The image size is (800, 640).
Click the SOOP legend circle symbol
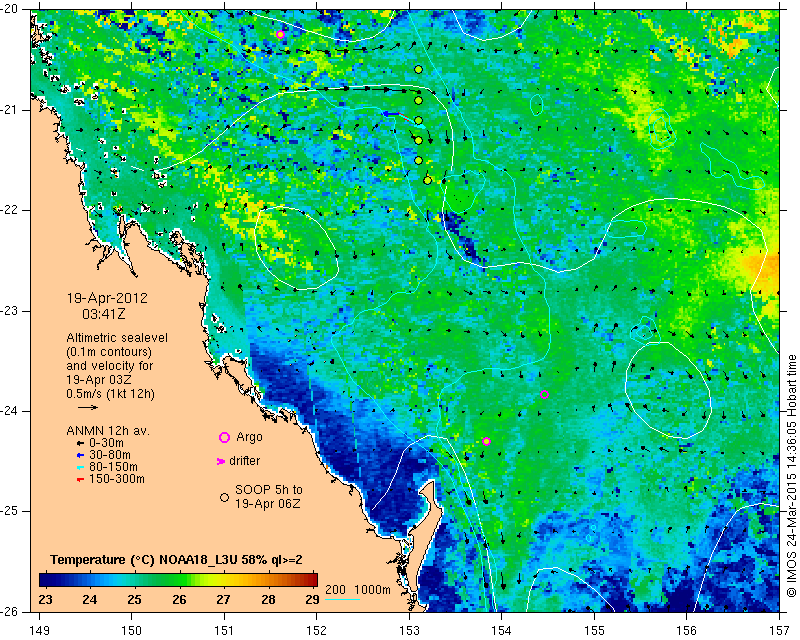[x=224, y=497]
